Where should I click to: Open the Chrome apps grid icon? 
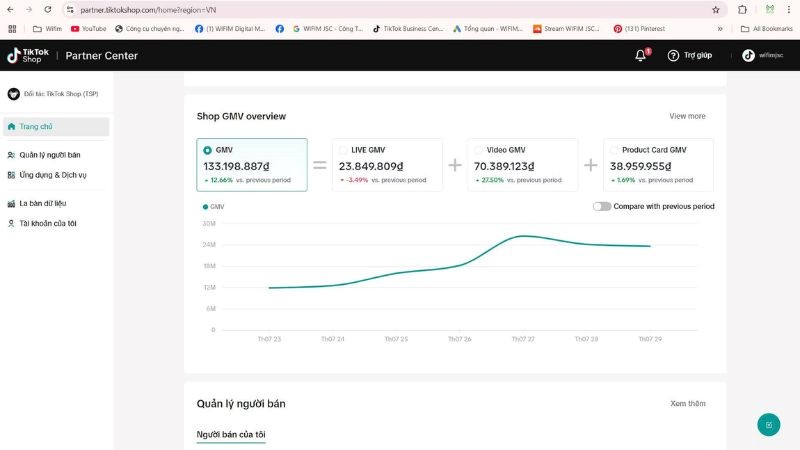12,29
